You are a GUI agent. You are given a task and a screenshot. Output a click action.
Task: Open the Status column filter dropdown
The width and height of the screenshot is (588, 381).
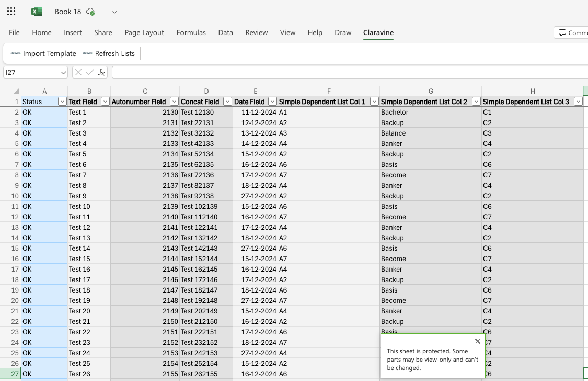tap(62, 102)
